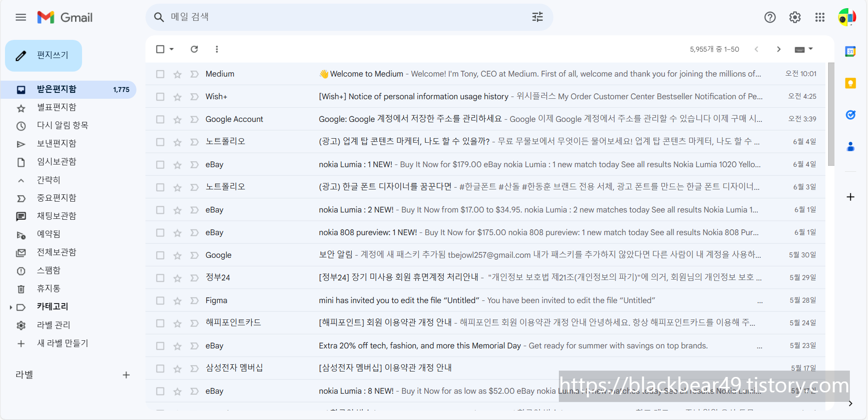The width and height of the screenshot is (868, 420).
Task: Mark the 정부24 email as important
Action: [x=194, y=278]
